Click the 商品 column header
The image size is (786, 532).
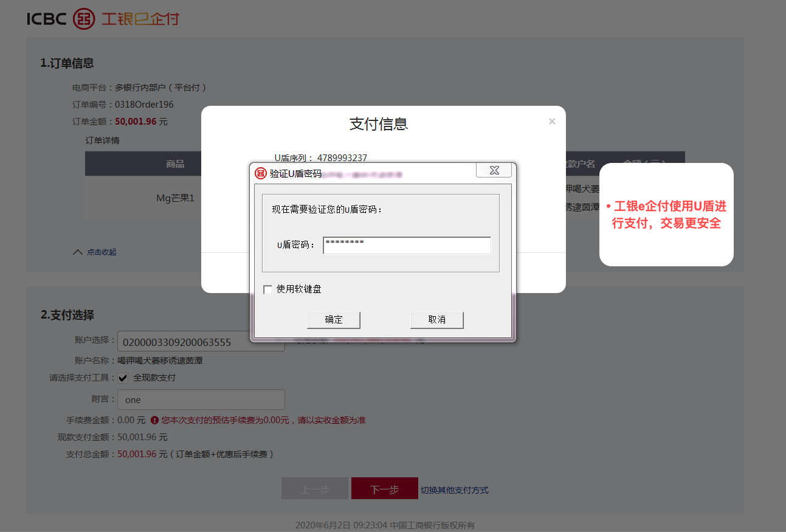click(x=175, y=164)
